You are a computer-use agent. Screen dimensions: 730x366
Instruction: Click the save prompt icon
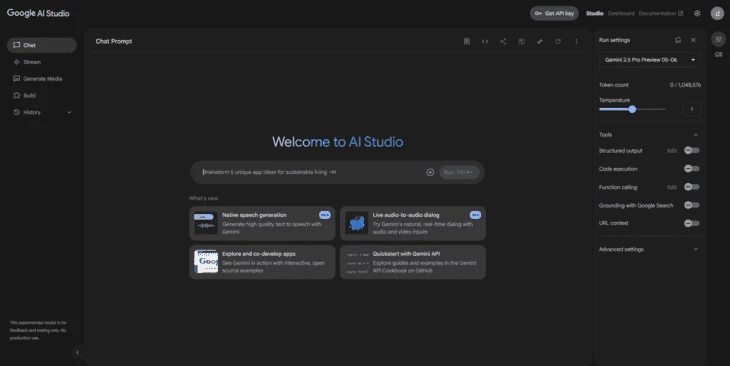[521, 41]
